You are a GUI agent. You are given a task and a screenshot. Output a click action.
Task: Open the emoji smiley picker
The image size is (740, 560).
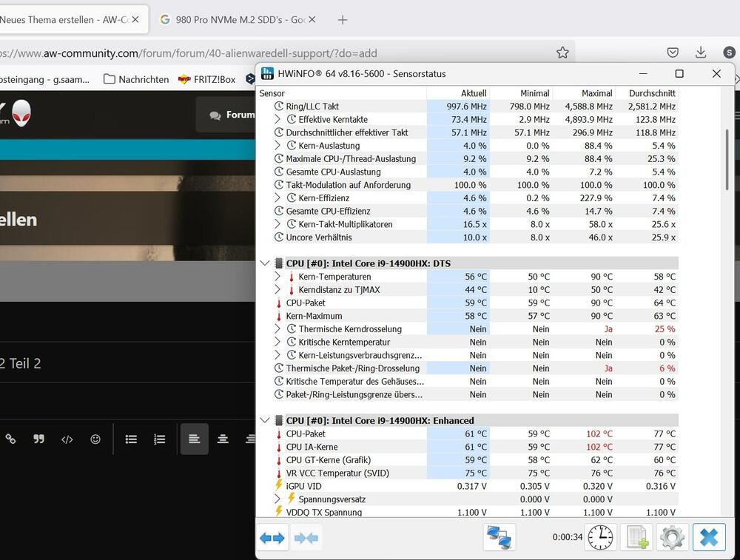(95, 439)
